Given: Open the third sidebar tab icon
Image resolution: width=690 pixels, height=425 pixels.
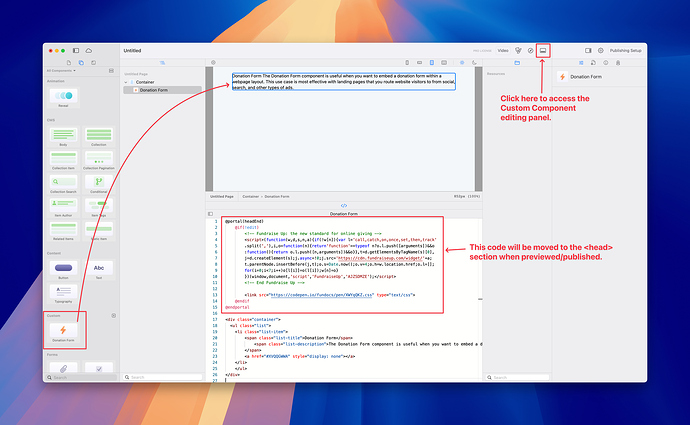Looking at the screenshot, I should coord(93,62).
